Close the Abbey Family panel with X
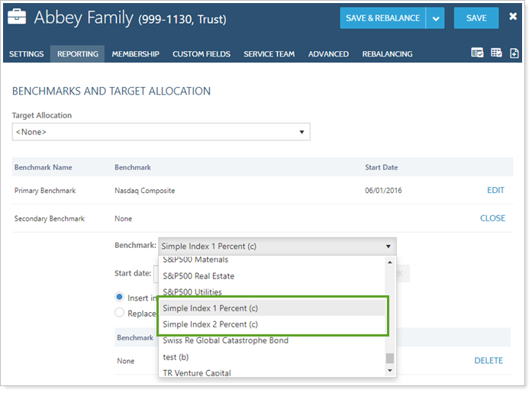 coord(514,16)
